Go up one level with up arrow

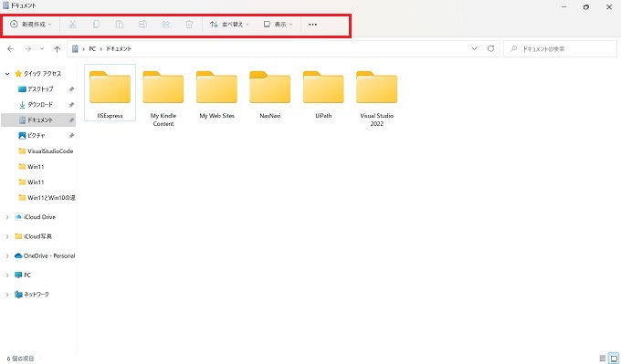57,49
